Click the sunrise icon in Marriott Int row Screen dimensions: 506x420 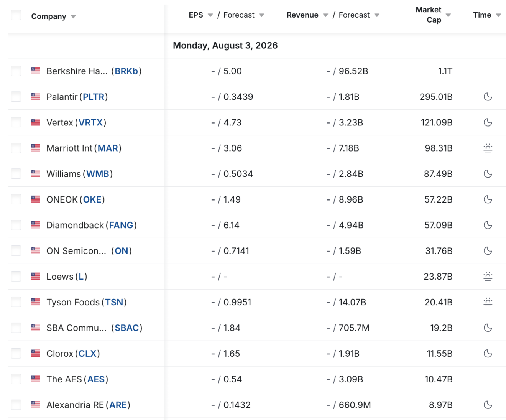coord(488,148)
